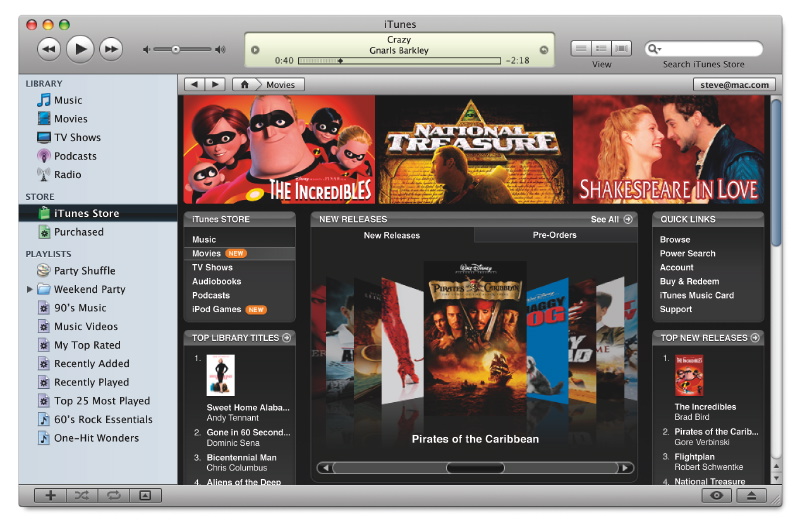The image size is (800, 526).
Task: Go back to the previous track
Action: (49, 48)
